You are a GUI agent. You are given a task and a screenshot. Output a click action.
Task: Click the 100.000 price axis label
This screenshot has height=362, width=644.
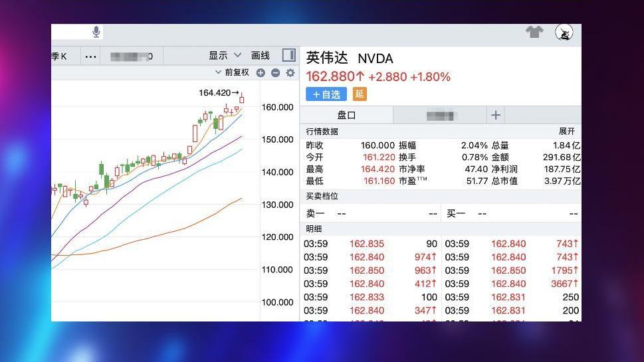click(277, 302)
